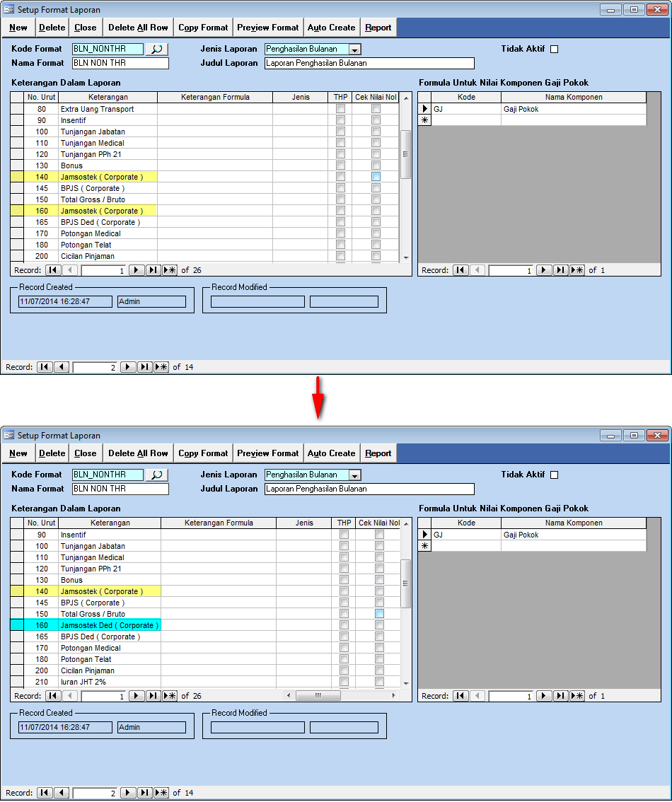Click the horizontal scrollbar thumb under the Keterangan grid

tap(318, 696)
